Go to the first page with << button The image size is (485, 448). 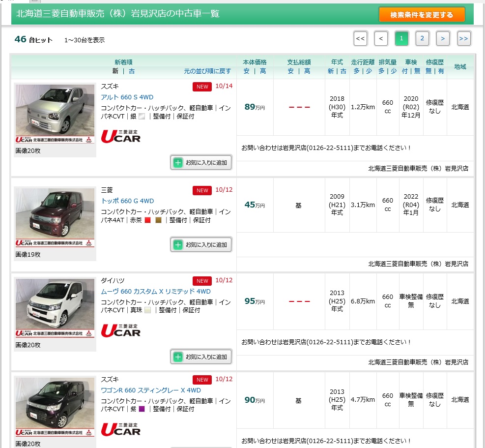pos(360,39)
